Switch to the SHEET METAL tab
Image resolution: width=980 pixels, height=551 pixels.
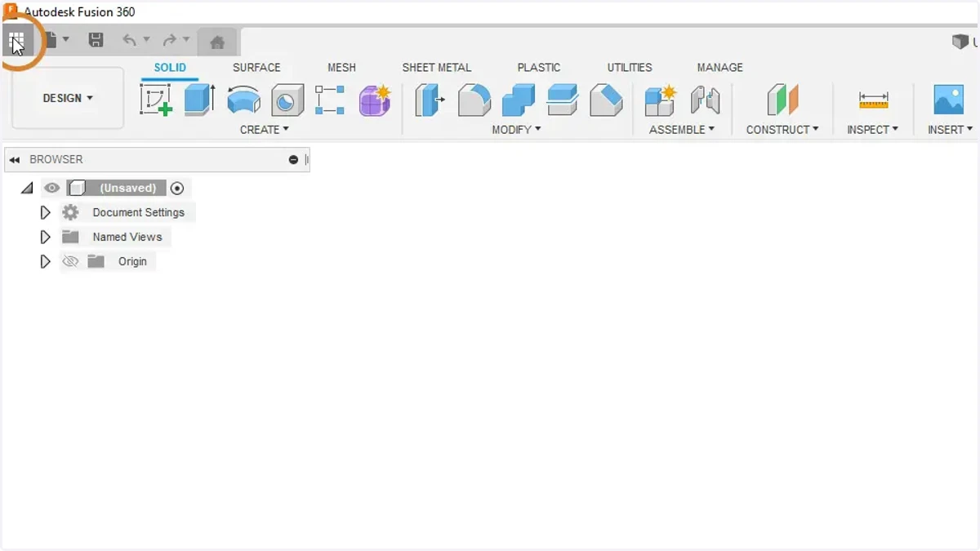coord(437,68)
